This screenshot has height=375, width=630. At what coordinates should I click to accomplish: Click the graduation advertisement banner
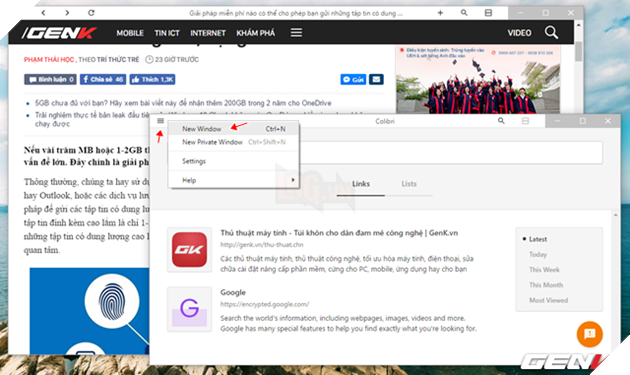coord(478,80)
